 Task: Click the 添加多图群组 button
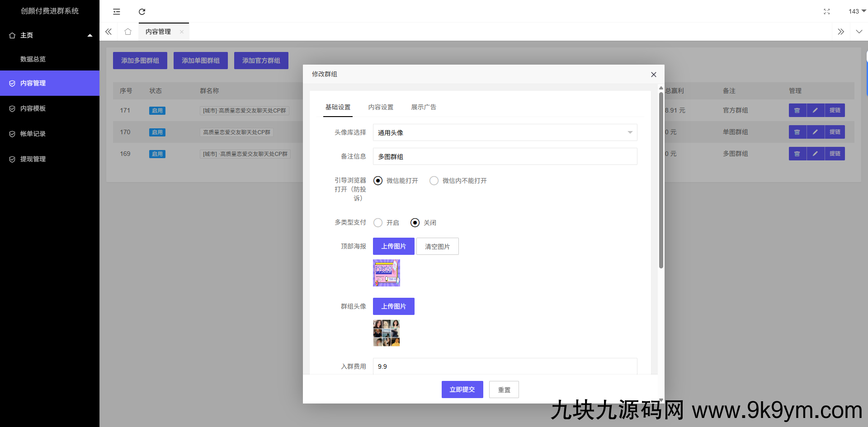[x=140, y=60]
